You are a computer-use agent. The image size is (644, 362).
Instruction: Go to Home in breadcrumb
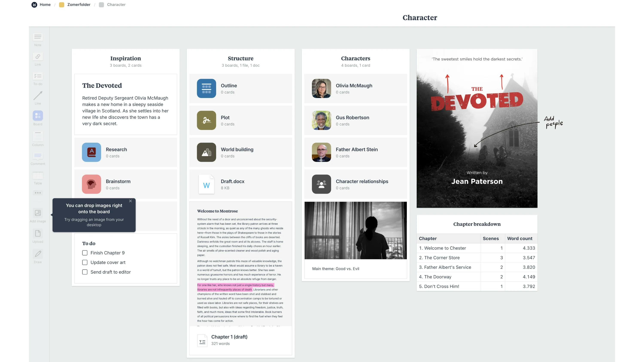coord(45,5)
